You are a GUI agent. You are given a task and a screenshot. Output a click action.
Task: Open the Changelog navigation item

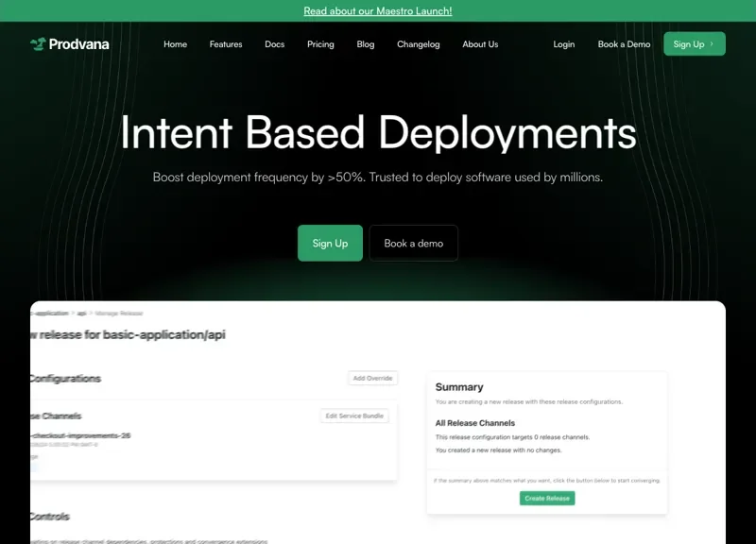[x=418, y=44]
